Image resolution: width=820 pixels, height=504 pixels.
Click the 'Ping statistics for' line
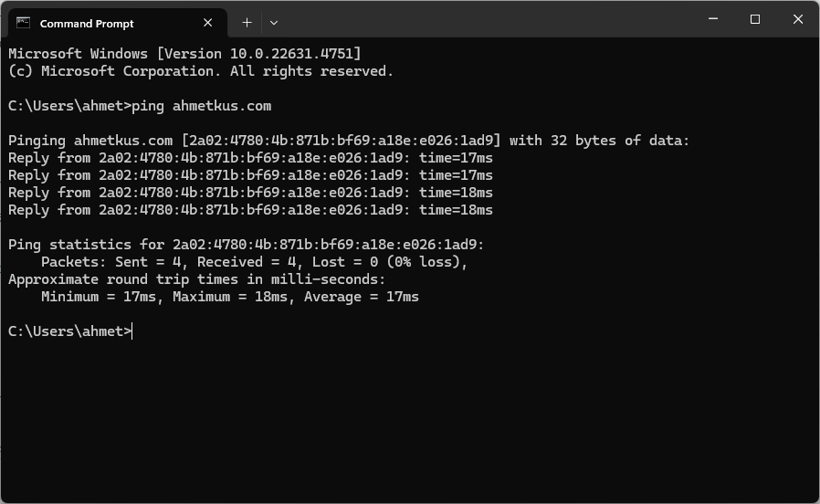coord(247,244)
